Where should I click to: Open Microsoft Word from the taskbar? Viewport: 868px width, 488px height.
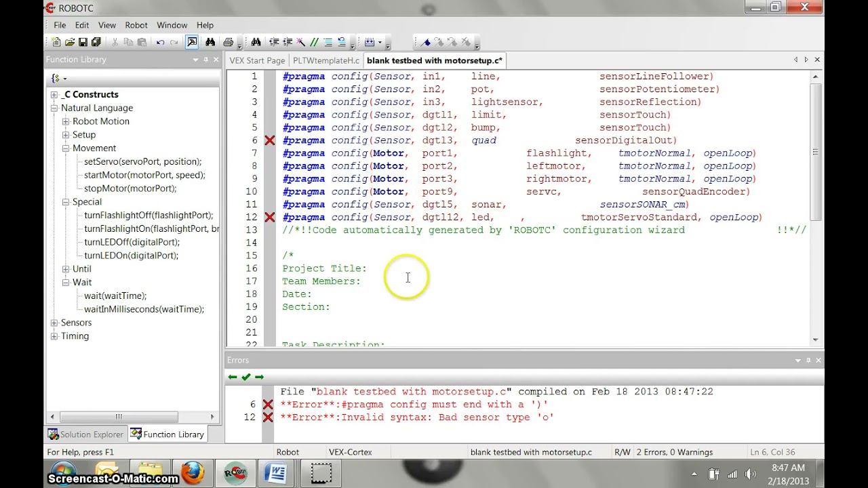click(x=276, y=472)
